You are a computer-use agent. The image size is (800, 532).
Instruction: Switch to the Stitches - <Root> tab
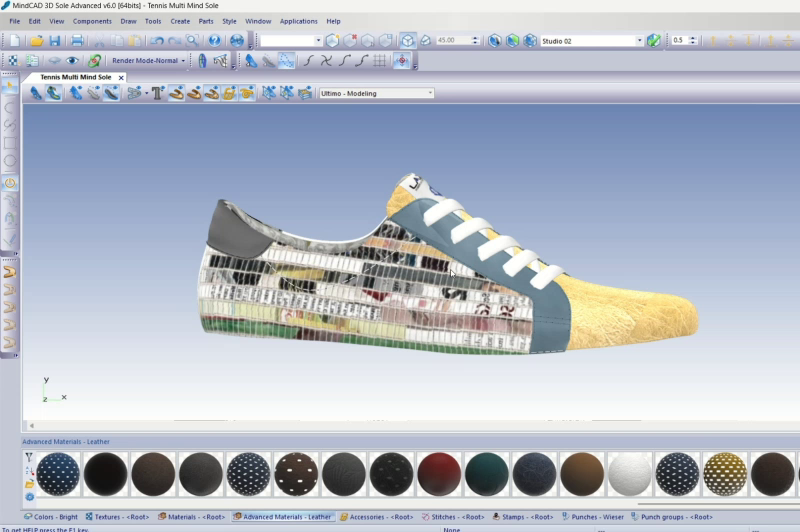pos(453,517)
